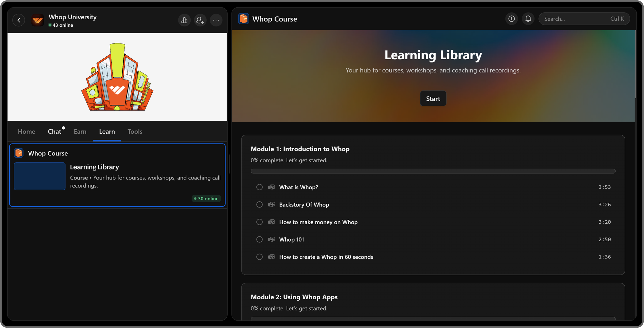Click the right panel vertical scrollbar
This screenshot has width=644, height=328.
coord(635,64)
